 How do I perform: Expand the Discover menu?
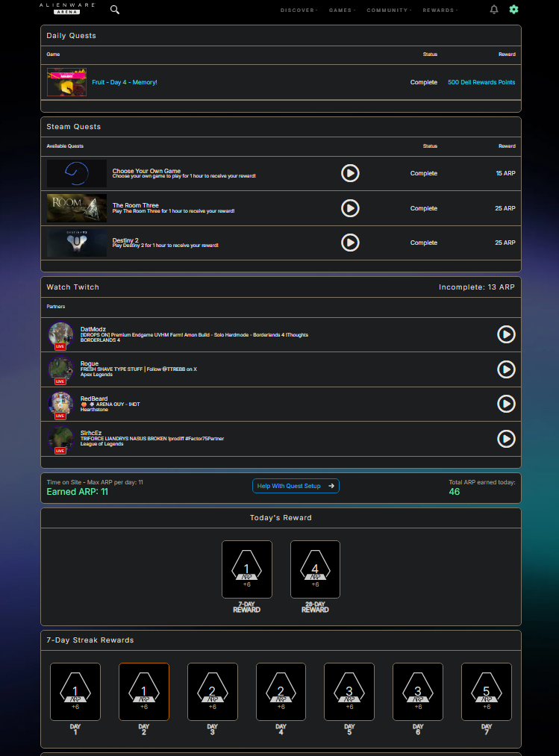tap(298, 10)
